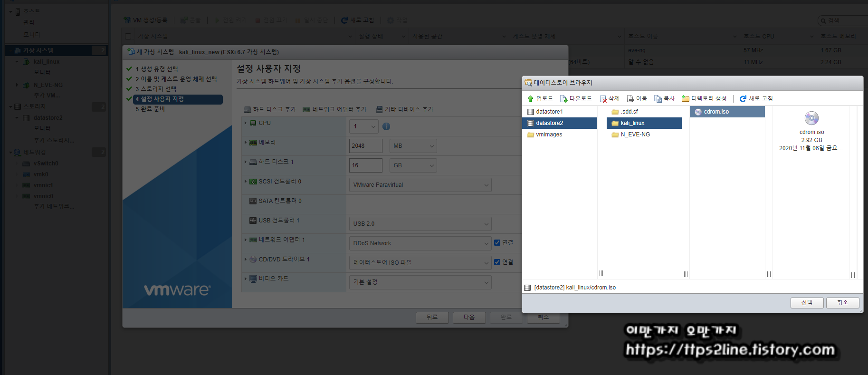Open the video card default settings dropdown
The height and width of the screenshot is (375, 868).
420,282
